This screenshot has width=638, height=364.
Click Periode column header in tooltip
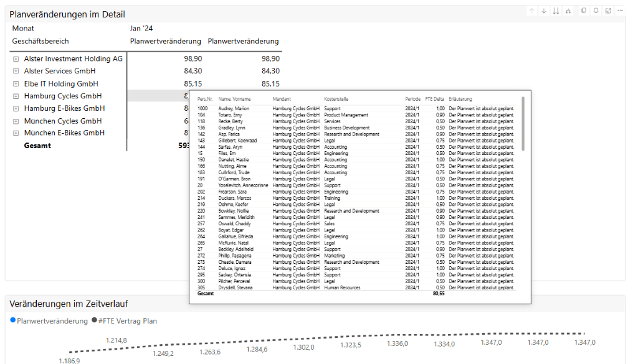click(412, 99)
